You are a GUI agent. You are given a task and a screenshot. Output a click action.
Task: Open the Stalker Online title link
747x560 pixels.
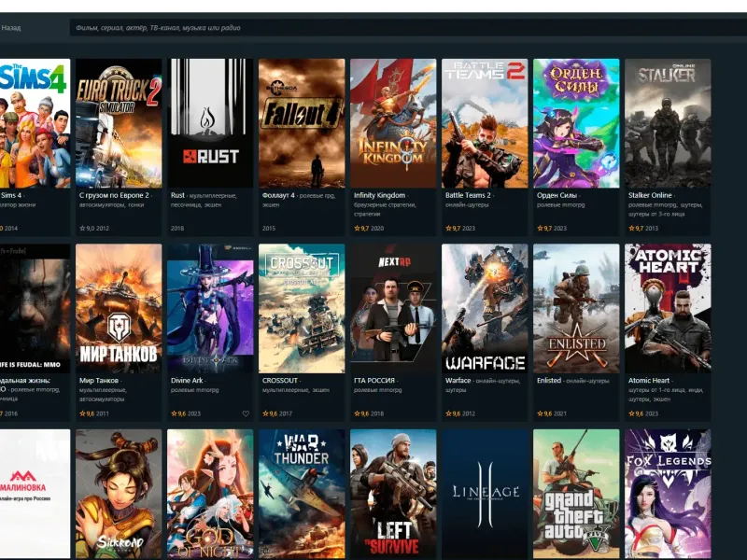point(650,195)
